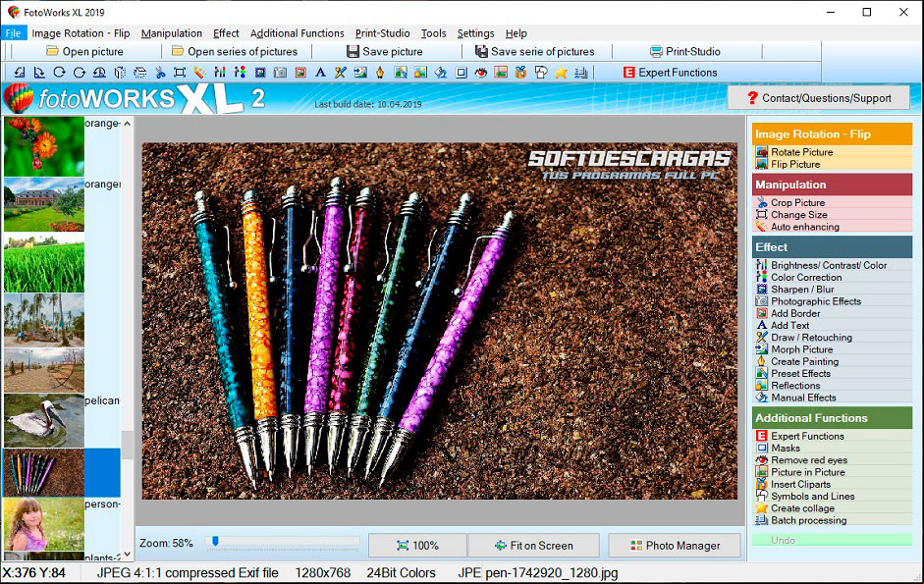The width and height of the screenshot is (924, 584).
Task: Open Print-Studio from the top toolbar
Action: (x=685, y=51)
